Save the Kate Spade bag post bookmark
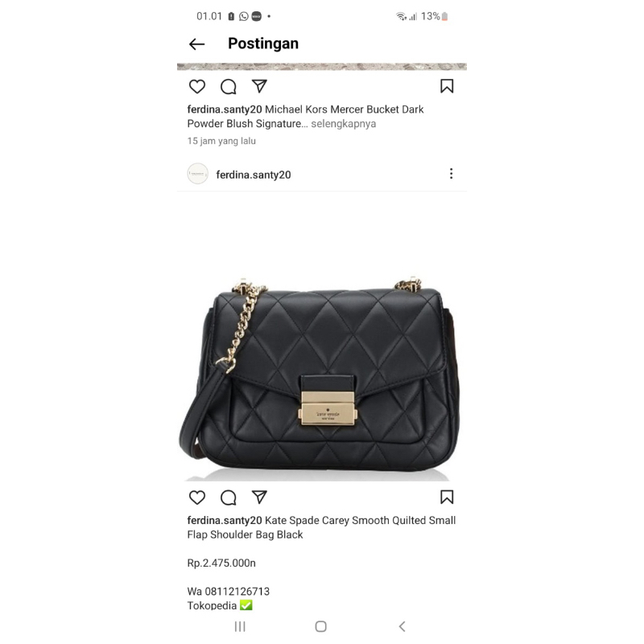644x644 pixels. click(447, 497)
